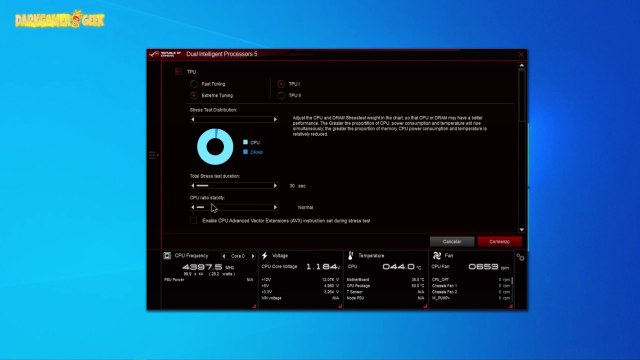Click the +3.3V voltage row
Viewport: 640px width, 360px height.
coord(300,292)
